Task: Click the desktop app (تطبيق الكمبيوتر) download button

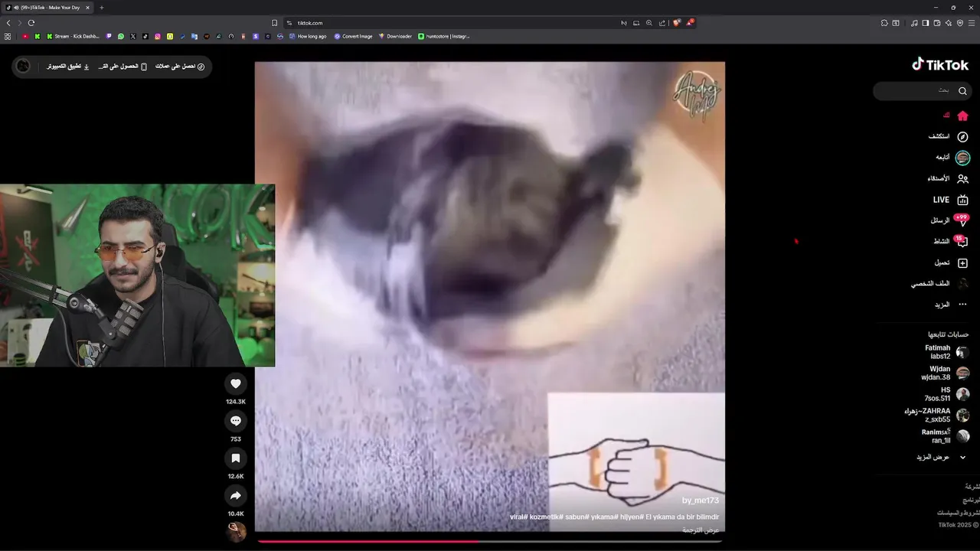Action: (x=68, y=67)
